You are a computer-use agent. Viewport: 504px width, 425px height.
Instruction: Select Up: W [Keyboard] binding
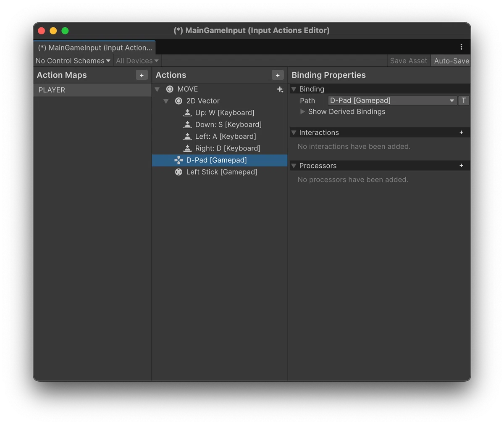coord(220,113)
